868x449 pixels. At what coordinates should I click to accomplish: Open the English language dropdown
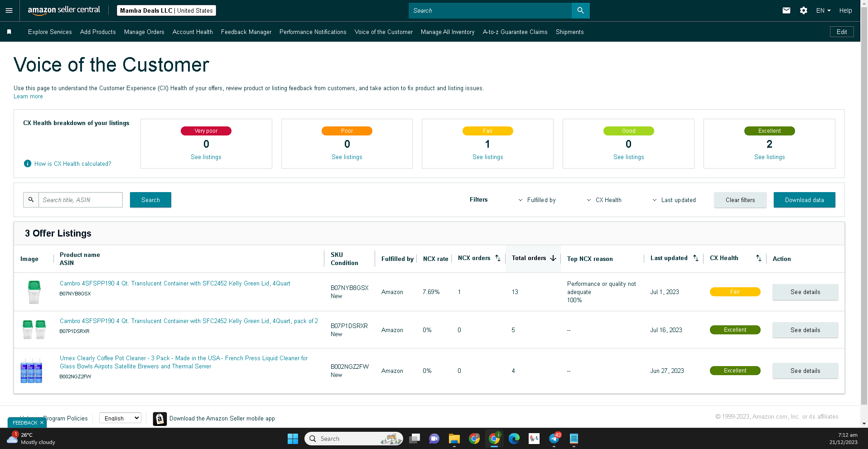[120, 418]
